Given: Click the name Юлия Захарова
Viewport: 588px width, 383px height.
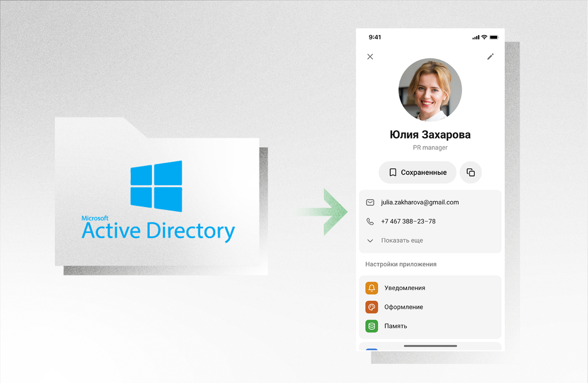Looking at the screenshot, I should point(430,135).
